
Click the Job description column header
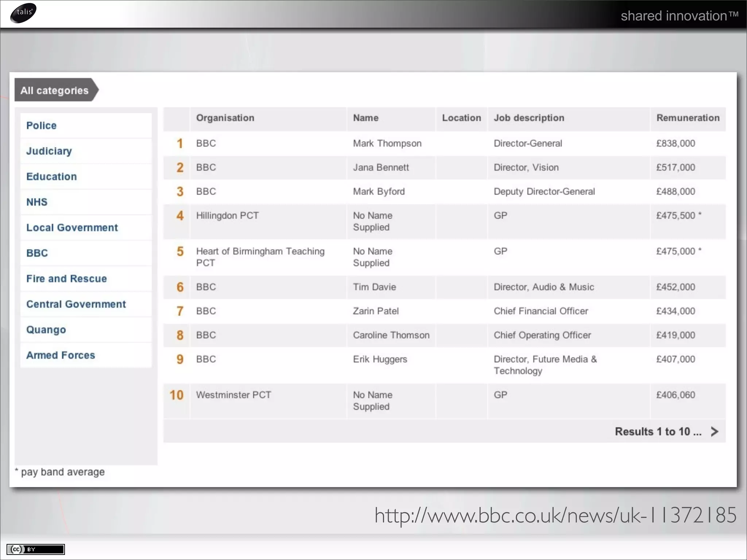click(x=529, y=118)
